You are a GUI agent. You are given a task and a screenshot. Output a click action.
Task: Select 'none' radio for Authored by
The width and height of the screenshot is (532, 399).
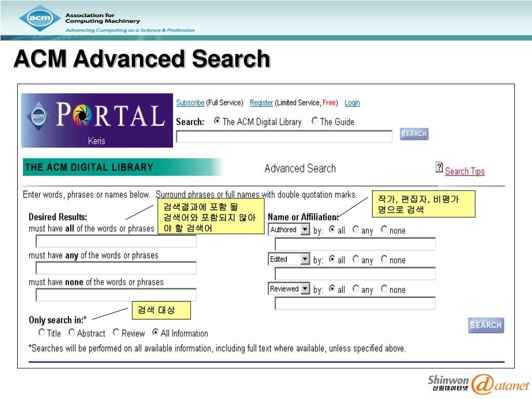384,230
